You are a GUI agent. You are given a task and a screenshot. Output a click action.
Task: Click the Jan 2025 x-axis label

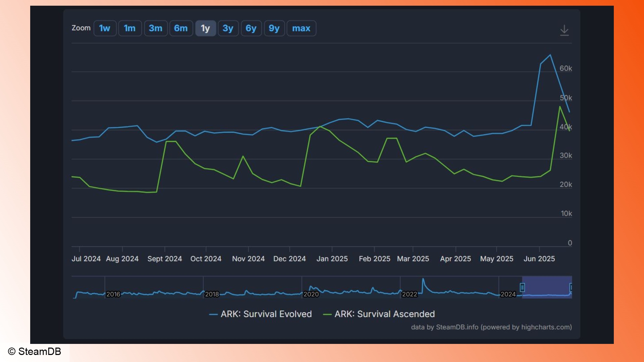pos(332,259)
